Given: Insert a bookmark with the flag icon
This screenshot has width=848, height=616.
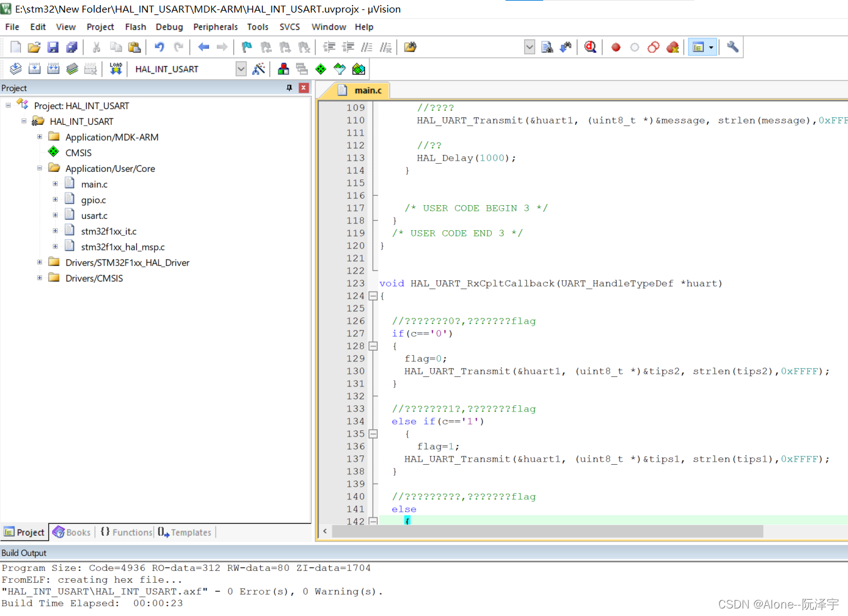Looking at the screenshot, I should tap(246, 47).
